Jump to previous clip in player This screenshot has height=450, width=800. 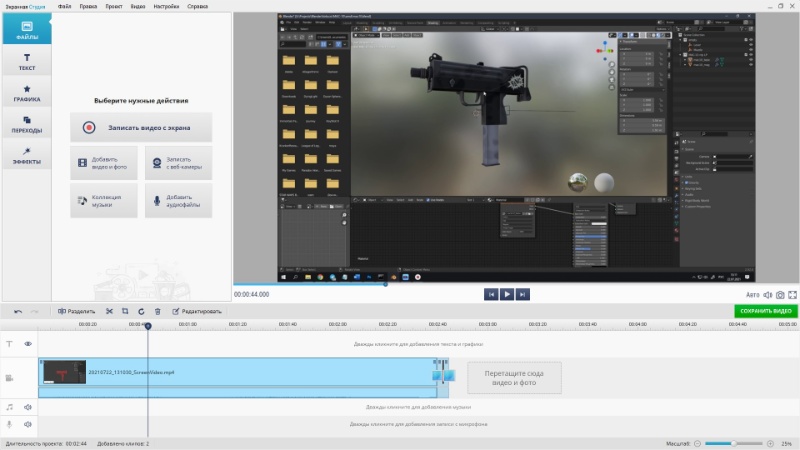click(491, 294)
